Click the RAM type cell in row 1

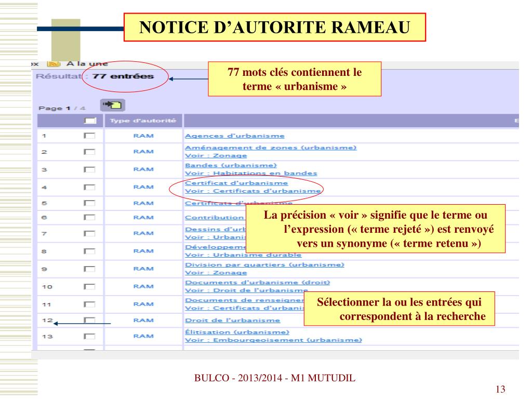pyautogui.click(x=143, y=136)
